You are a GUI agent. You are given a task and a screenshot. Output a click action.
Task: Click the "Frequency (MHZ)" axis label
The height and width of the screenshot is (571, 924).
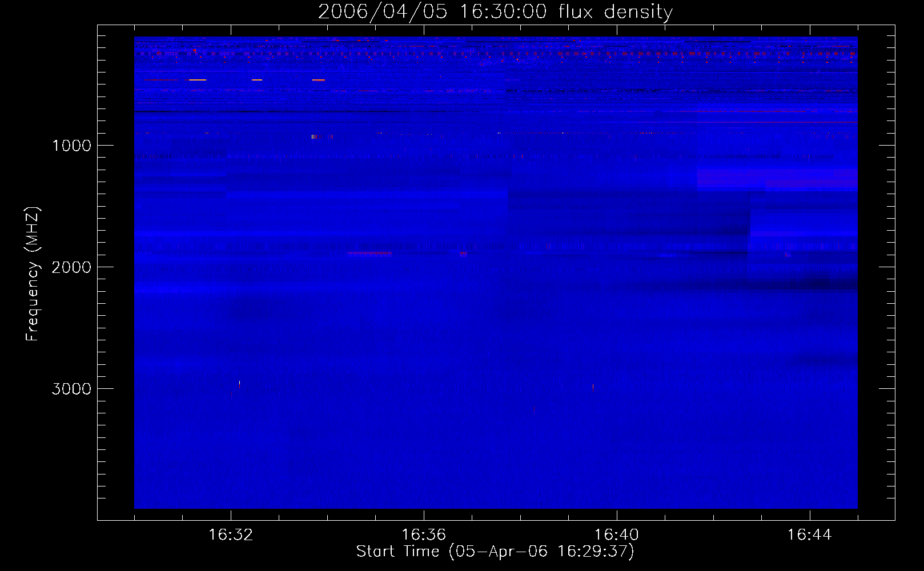pyautogui.click(x=33, y=274)
